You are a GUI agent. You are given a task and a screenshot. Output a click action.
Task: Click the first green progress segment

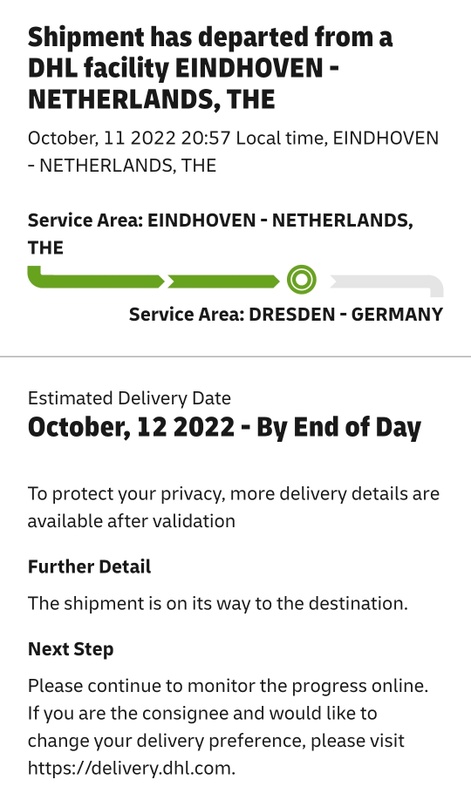(x=96, y=278)
